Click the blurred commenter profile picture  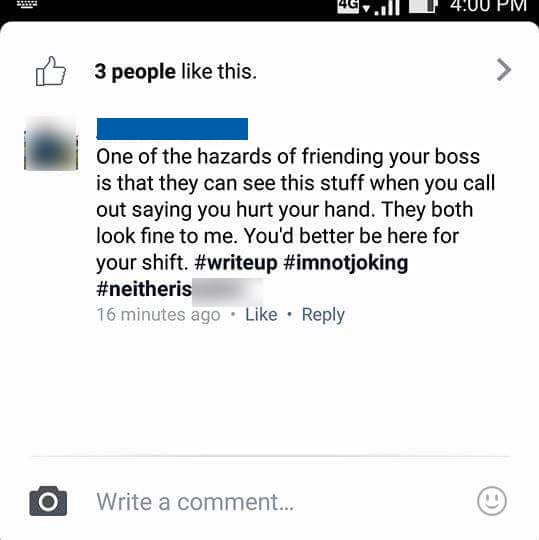51,143
